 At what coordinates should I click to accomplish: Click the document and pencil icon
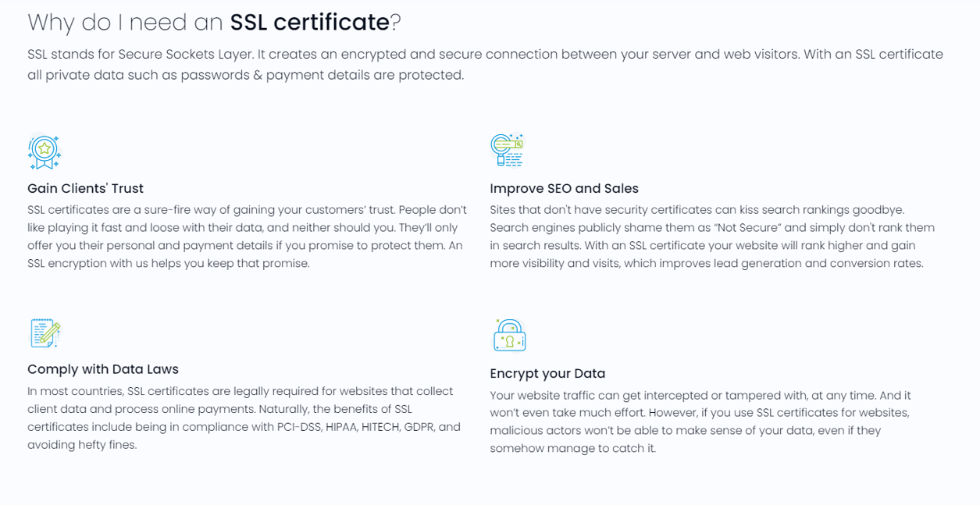click(45, 333)
